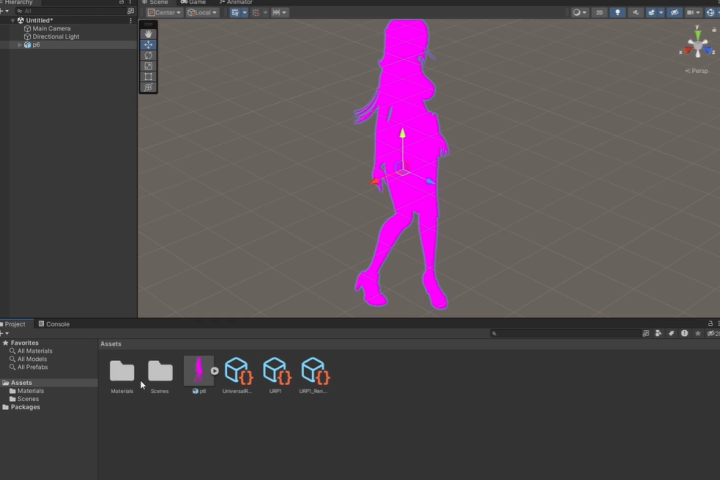
Task: Click the Hierarchy panel tab
Action: (17, 2)
